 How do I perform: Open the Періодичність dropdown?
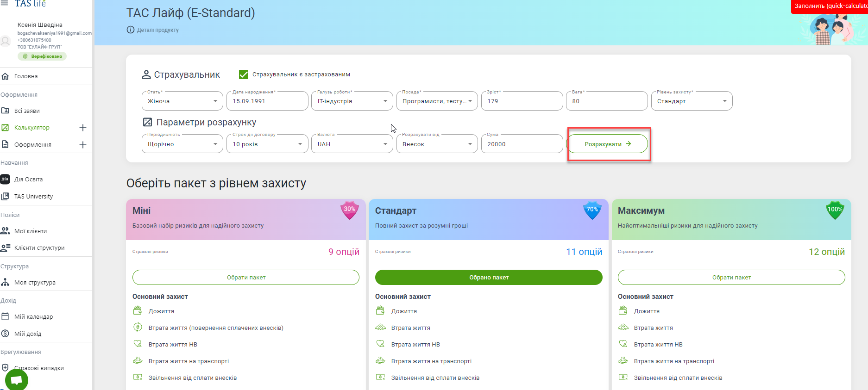(182, 144)
